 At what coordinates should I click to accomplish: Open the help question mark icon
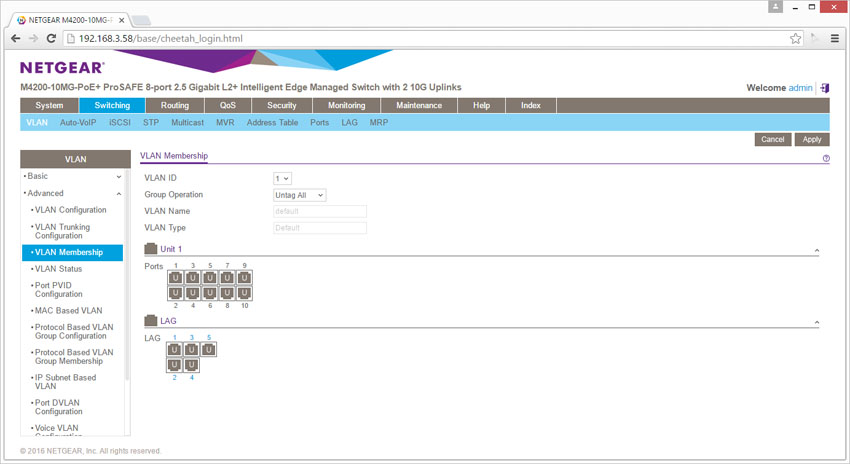click(x=826, y=158)
